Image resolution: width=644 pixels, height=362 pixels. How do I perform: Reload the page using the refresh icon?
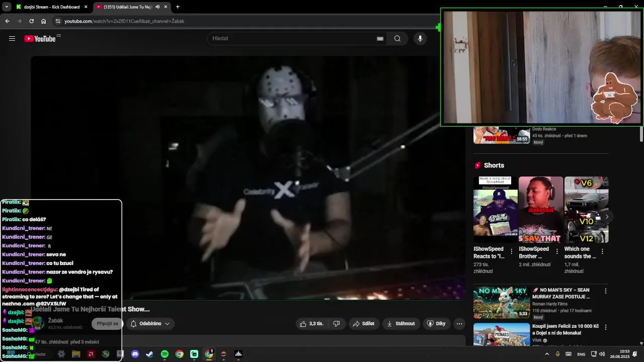[31, 21]
